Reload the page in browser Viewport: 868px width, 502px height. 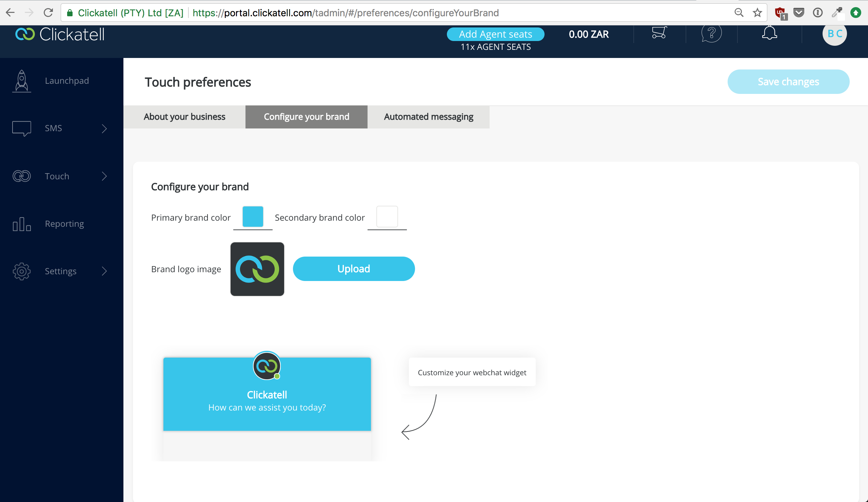pyautogui.click(x=48, y=13)
